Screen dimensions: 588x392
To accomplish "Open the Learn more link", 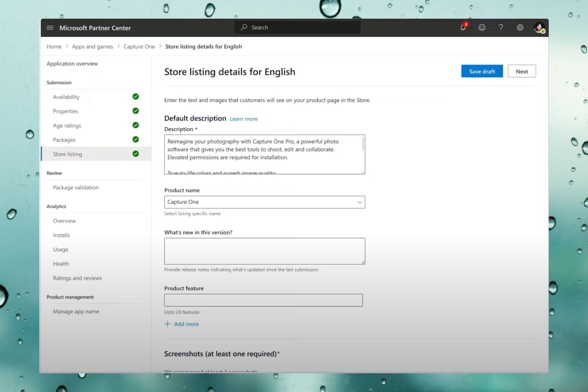I will click(x=243, y=119).
